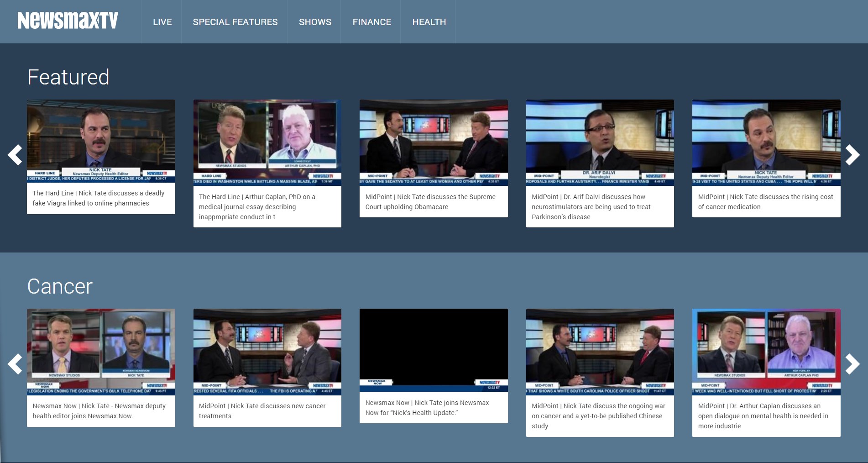Navigate to the HEALTH section
This screenshot has height=463, width=868.
tap(429, 22)
